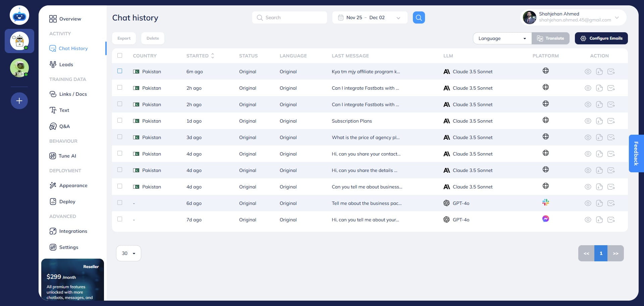Click the Slack platform icon on 6d ago row
644x306 pixels.
coord(546,202)
